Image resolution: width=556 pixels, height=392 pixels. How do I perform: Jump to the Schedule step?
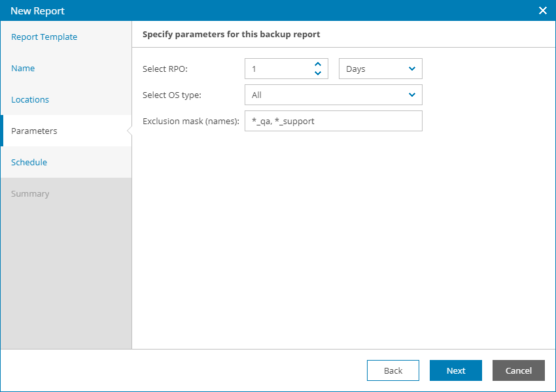[29, 163]
